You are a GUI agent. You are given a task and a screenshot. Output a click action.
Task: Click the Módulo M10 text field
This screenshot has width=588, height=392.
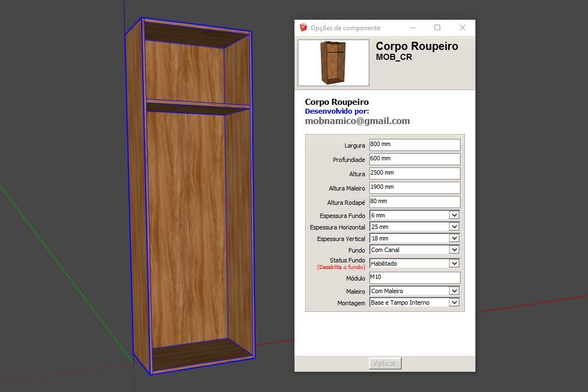point(414,277)
